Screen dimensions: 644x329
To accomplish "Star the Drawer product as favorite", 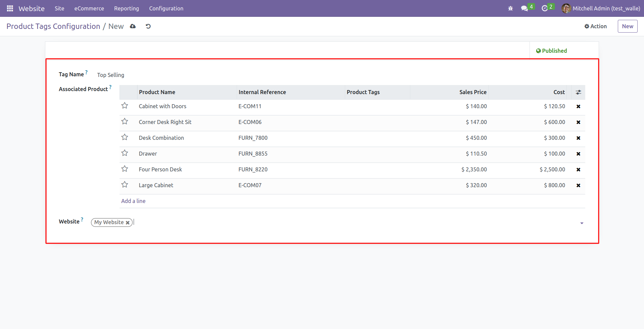I will click(125, 153).
